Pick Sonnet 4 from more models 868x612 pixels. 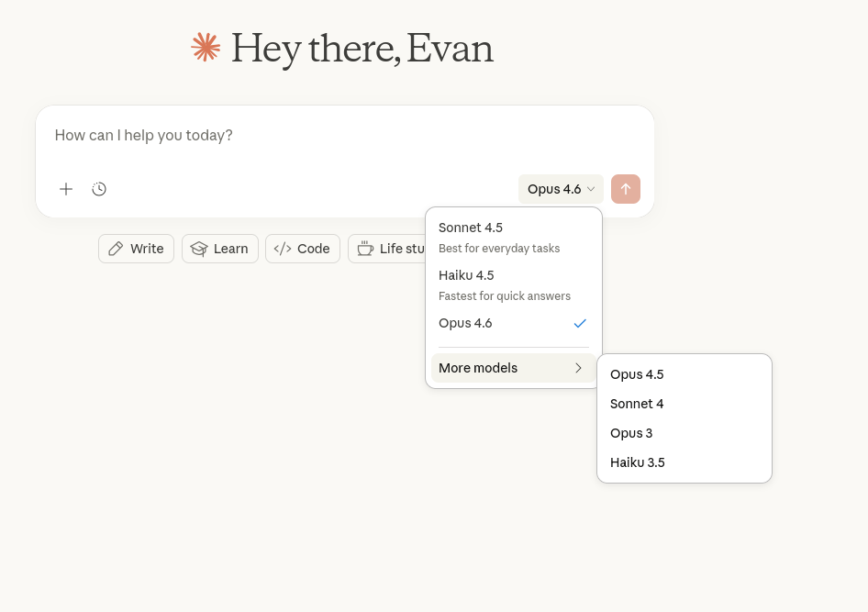[637, 404]
